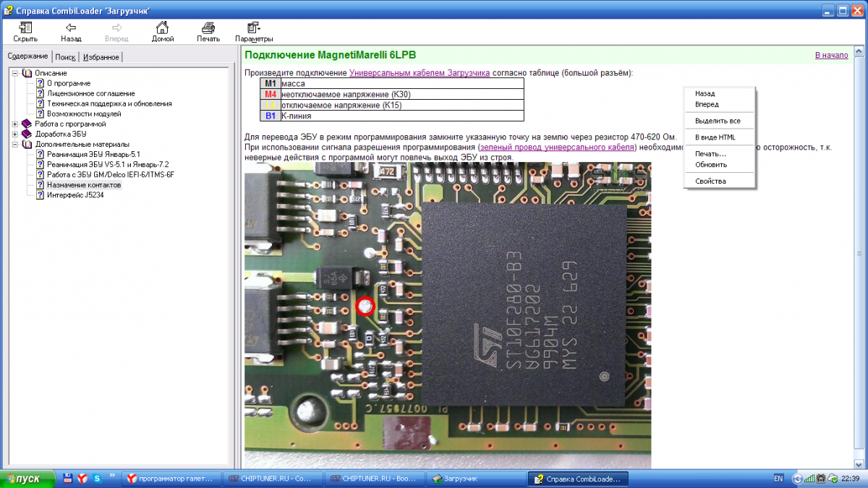This screenshot has width=868, height=488.
Task: Select Работа с программой book item
Action: point(70,124)
